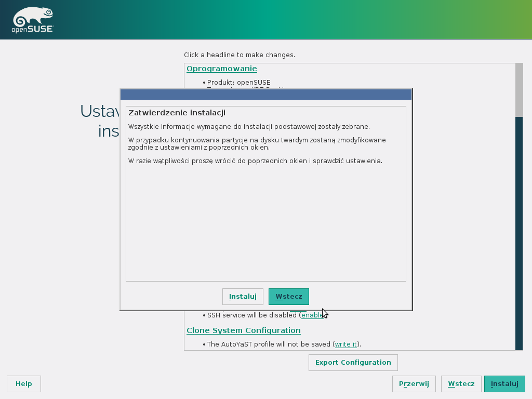Click the blue title bar of the dialog
The height and width of the screenshot is (399, 532).
(x=266, y=95)
